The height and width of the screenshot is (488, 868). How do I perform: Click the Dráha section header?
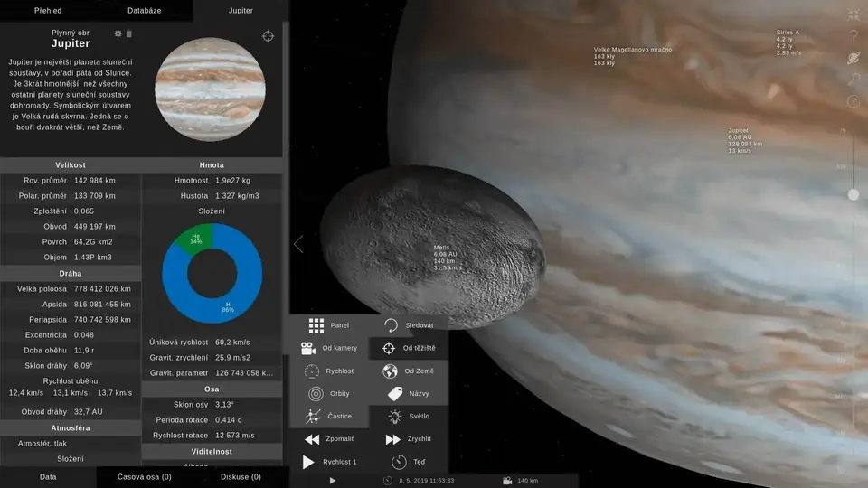point(71,273)
